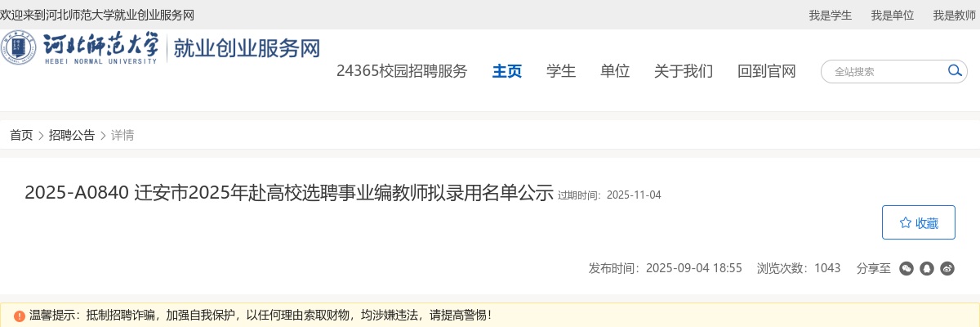This screenshot has height=327, width=980.
Task: Share via WeChat icon
Action: (906, 268)
